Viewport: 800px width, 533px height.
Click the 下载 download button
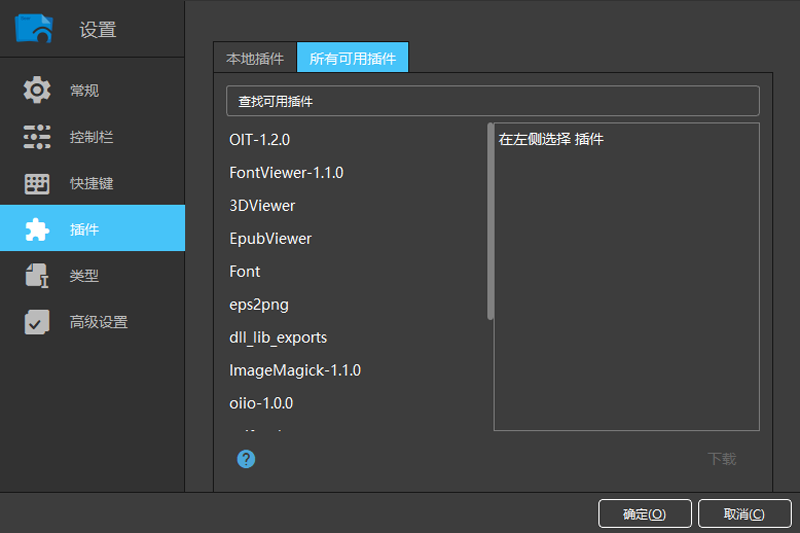pos(722,459)
